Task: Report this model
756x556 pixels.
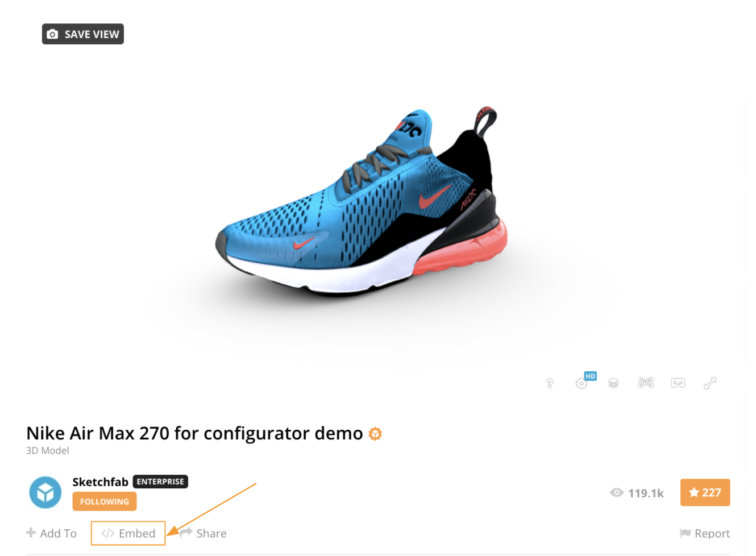Action: tap(705, 533)
